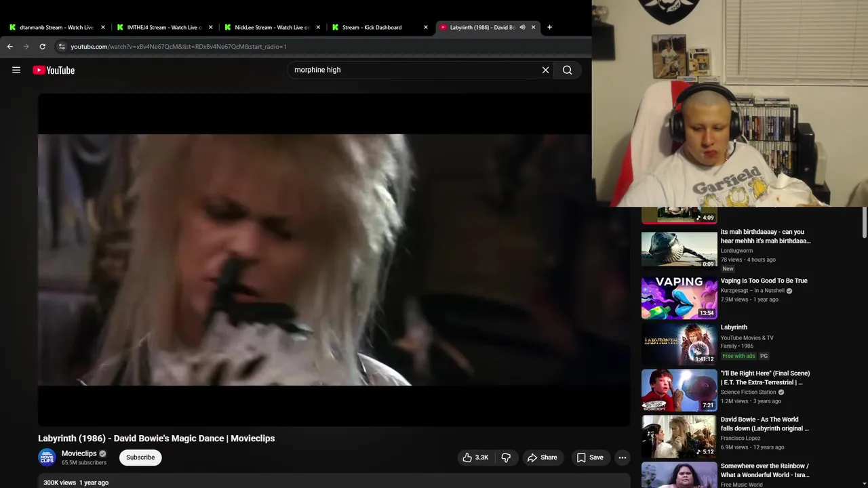Open 'its mah birthdaaaay' video title
868x488 pixels.
pos(766,237)
